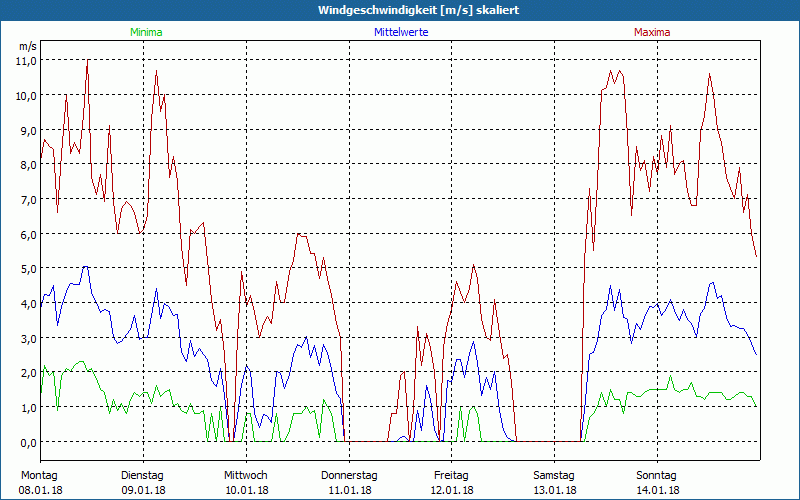Click the '3,0' y-axis value
The width and height of the screenshot is (800, 500).
29,339
